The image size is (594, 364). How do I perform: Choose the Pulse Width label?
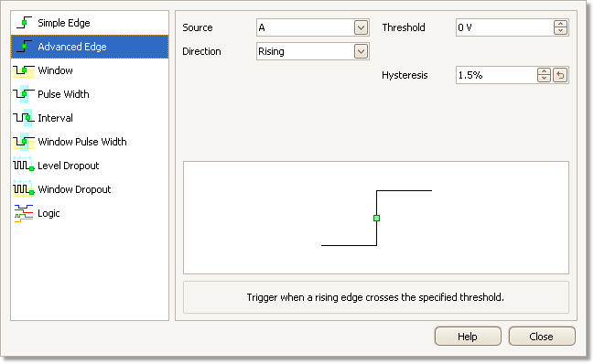[x=63, y=94]
